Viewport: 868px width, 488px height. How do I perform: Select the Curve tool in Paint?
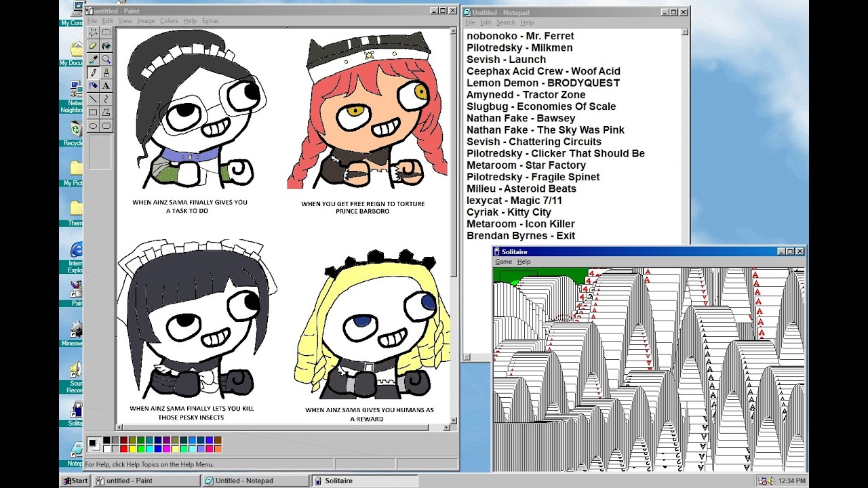click(x=106, y=99)
